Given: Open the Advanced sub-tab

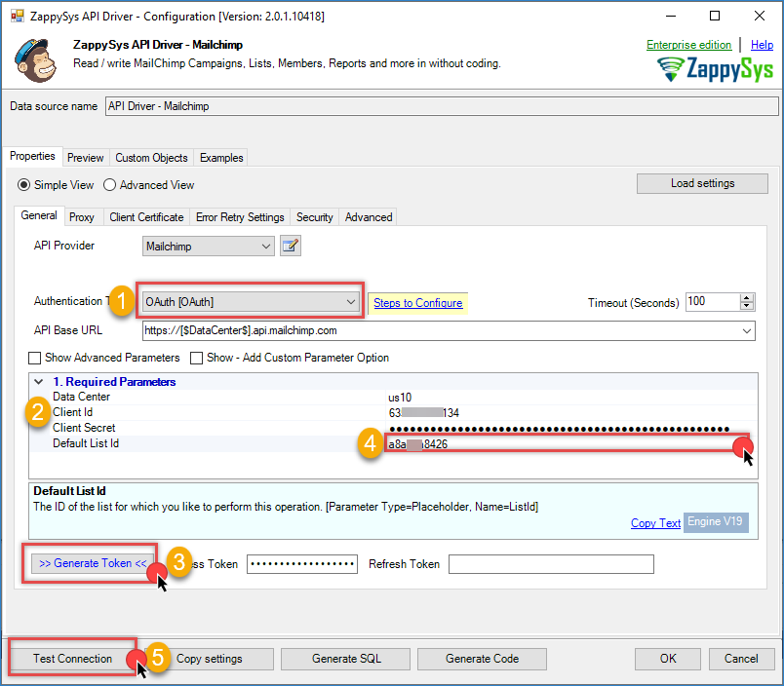Looking at the screenshot, I should 369,217.
